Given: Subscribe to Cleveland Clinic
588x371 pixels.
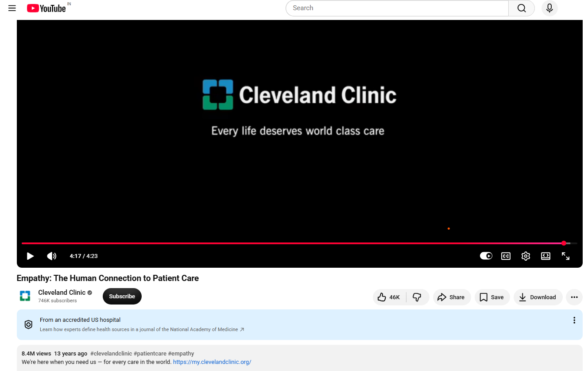Looking at the screenshot, I should (x=122, y=297).
